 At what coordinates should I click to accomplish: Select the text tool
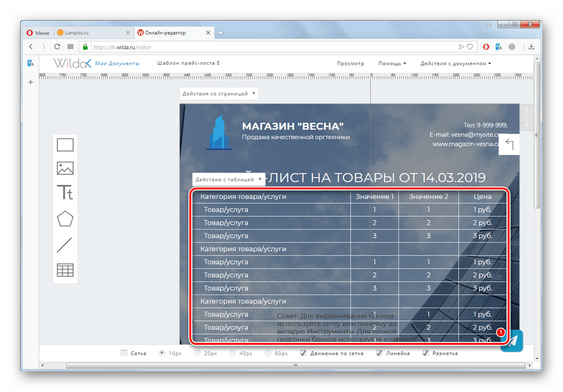65,193
